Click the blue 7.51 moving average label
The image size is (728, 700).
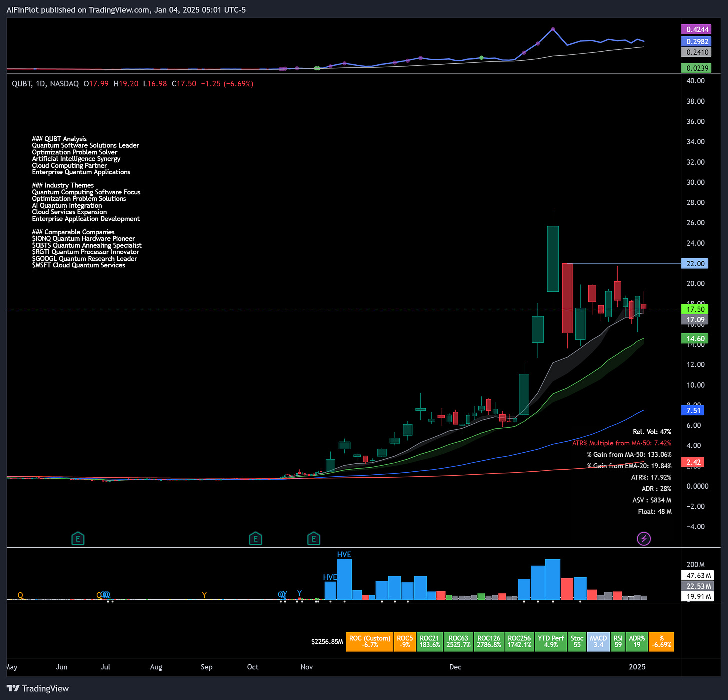click(693, 410)
